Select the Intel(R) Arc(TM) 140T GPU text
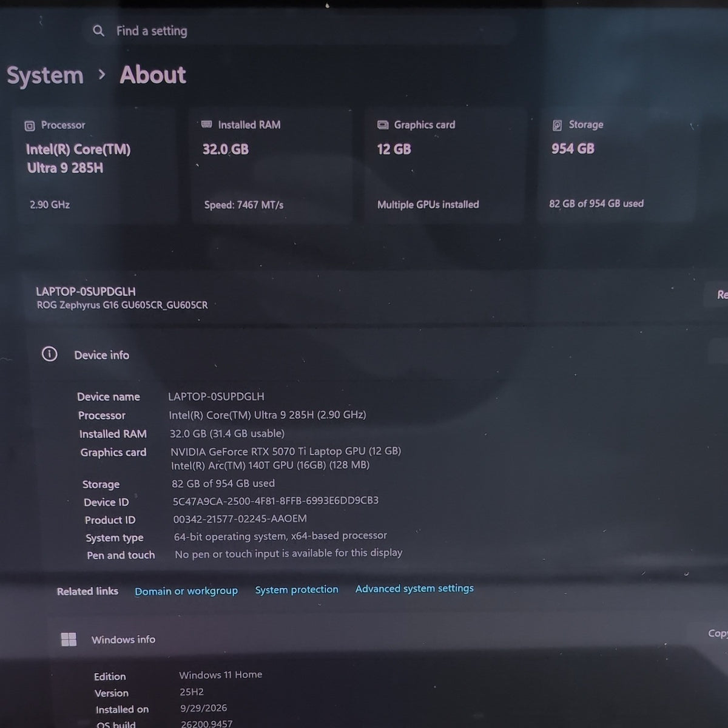The image size is (728, 728). (x=270, y=465)
